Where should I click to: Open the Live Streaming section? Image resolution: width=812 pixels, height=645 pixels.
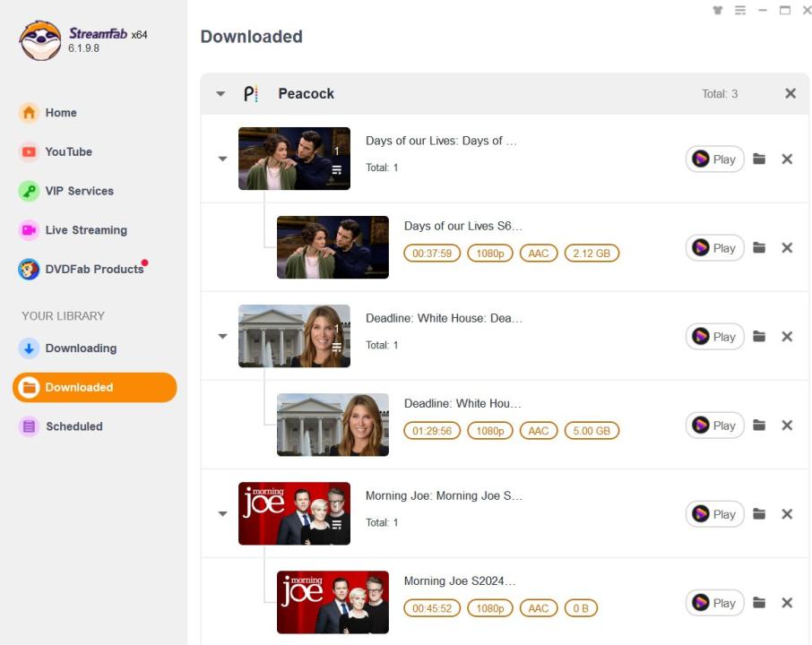pyautogui.click(x=86, y=230)
